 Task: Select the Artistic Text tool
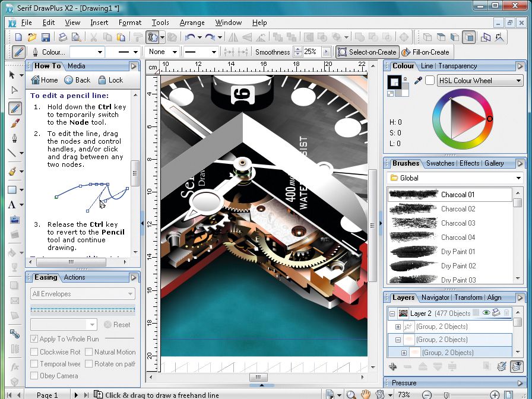point(12,205)
